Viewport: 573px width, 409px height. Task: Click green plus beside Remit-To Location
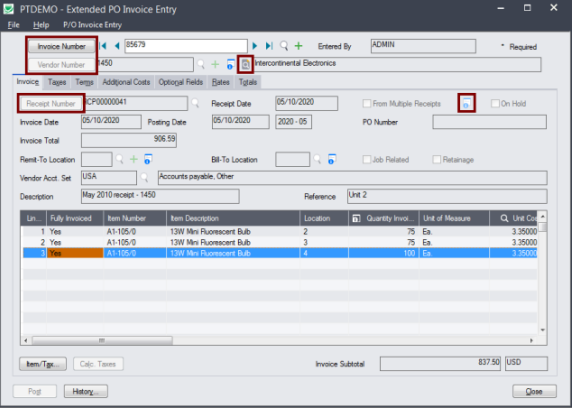pos(134,159)
